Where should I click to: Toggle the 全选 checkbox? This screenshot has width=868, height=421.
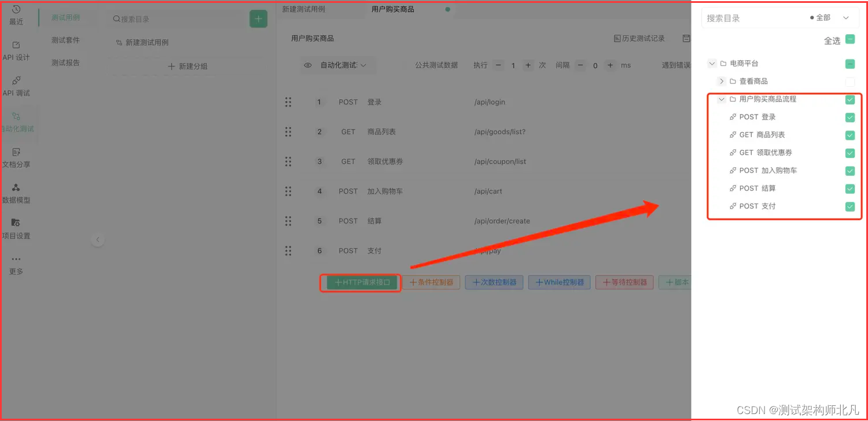tap(850, 39)
